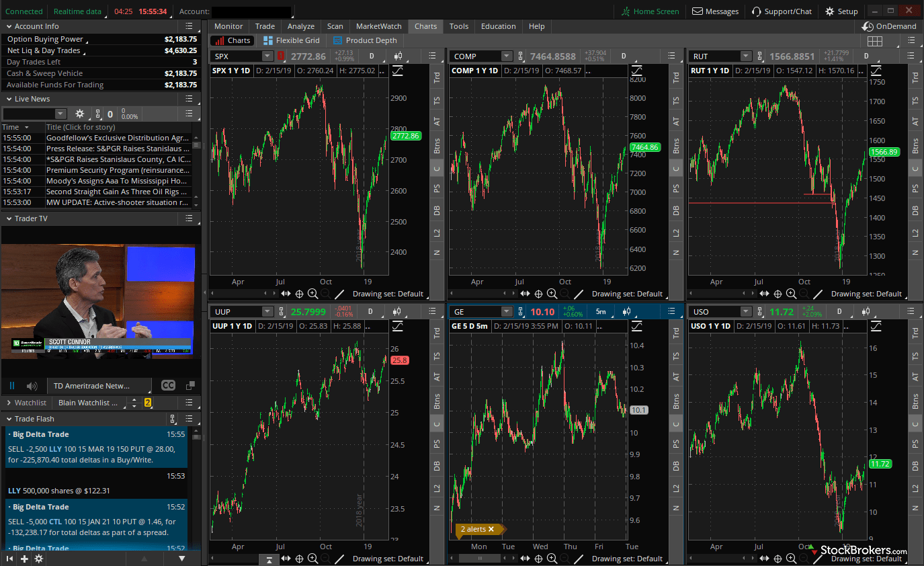Click the OnDemand icon button

tap(889, 26)
